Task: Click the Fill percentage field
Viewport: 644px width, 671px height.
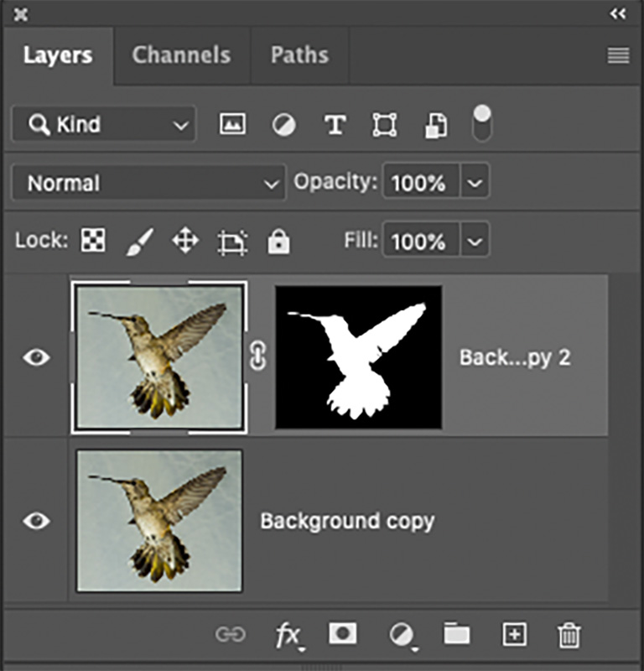Action: point(421,242)
